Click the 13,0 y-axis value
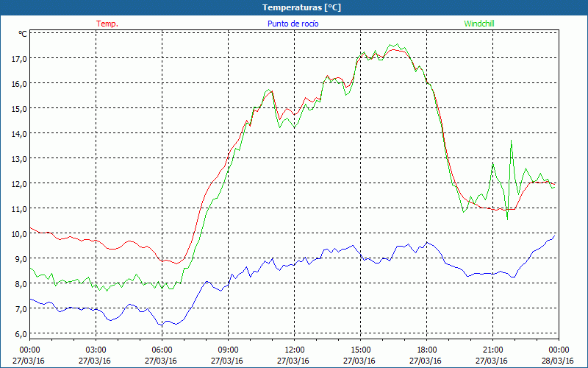588x368 pixels. coord(20,159)
